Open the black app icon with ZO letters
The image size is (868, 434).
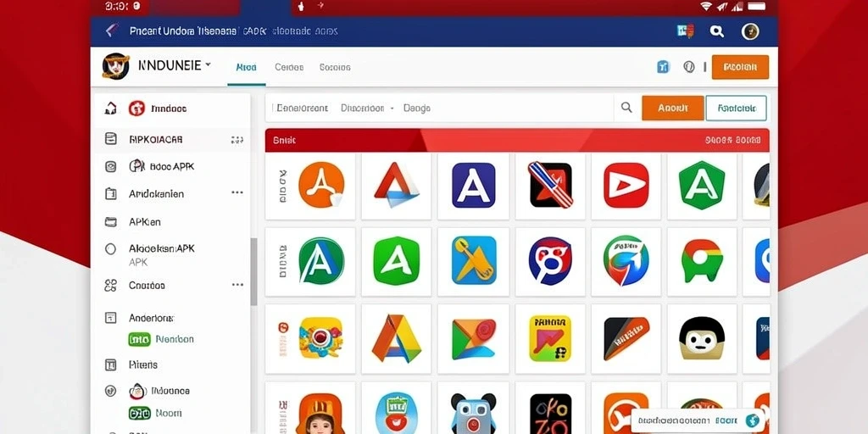click(550, 414)
